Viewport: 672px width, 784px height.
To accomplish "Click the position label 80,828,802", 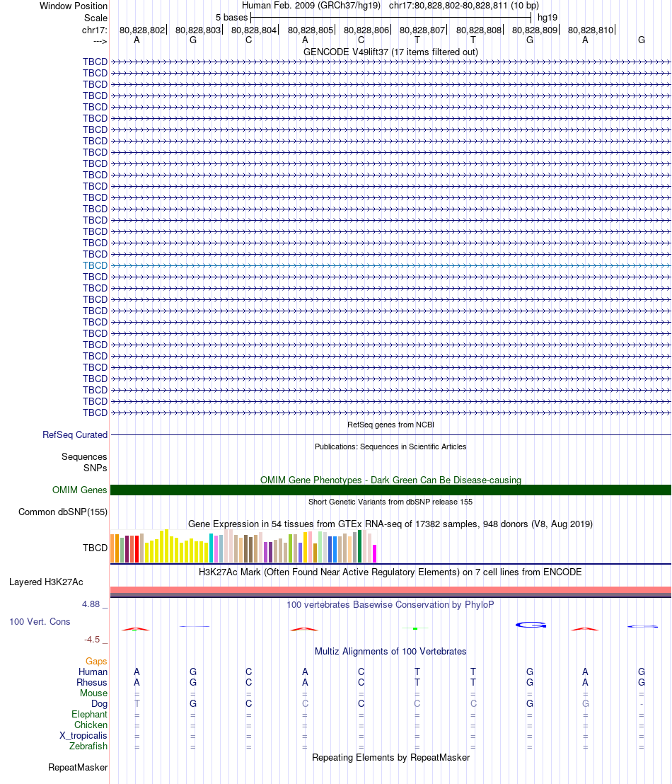I will (142, 30).
